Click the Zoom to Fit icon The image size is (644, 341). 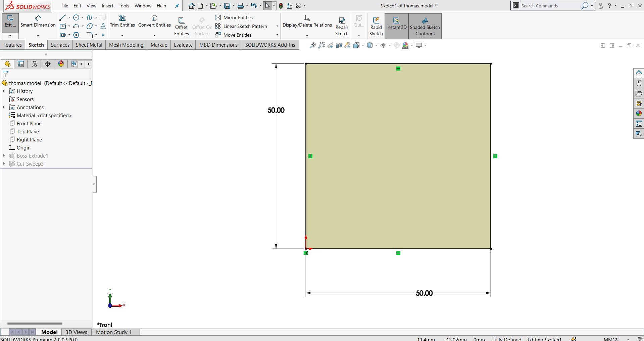click(312, 45)
